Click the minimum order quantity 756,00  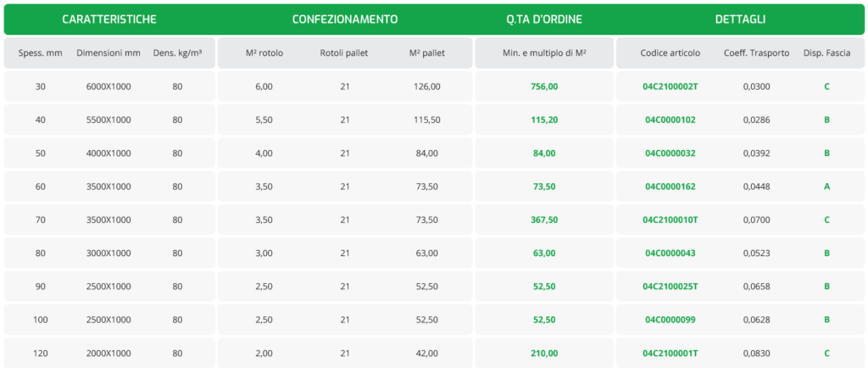pyautogui.click(x=544, y=86)
